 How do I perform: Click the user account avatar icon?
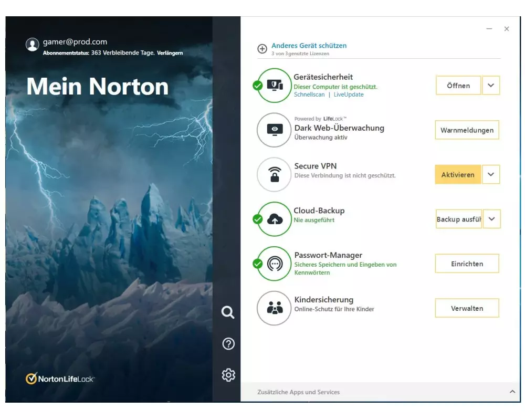pyautogui.click(x=33, y=45)
